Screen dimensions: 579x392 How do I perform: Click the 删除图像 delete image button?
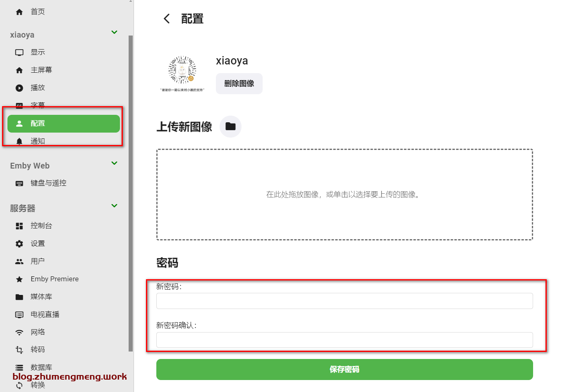click(239, 83)
